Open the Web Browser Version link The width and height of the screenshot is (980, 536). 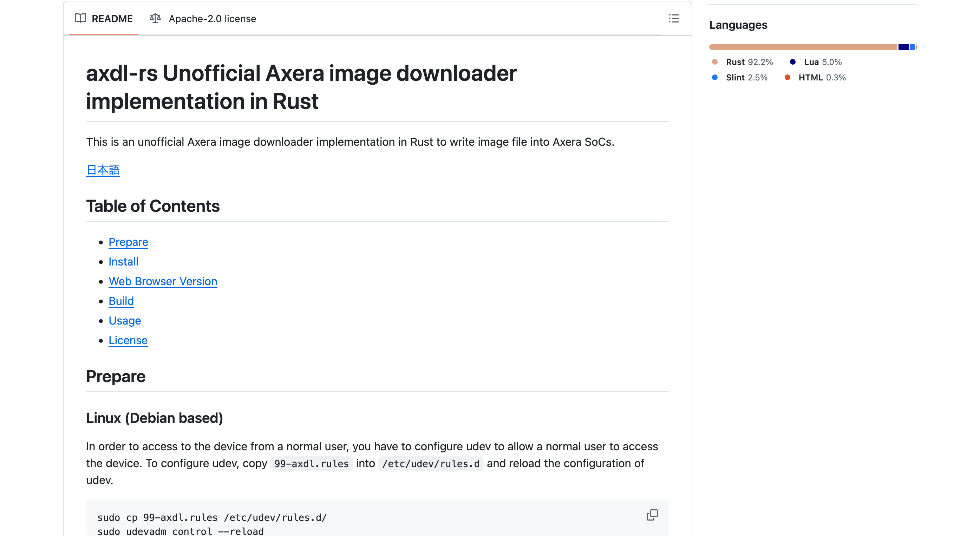coord(163,281)
